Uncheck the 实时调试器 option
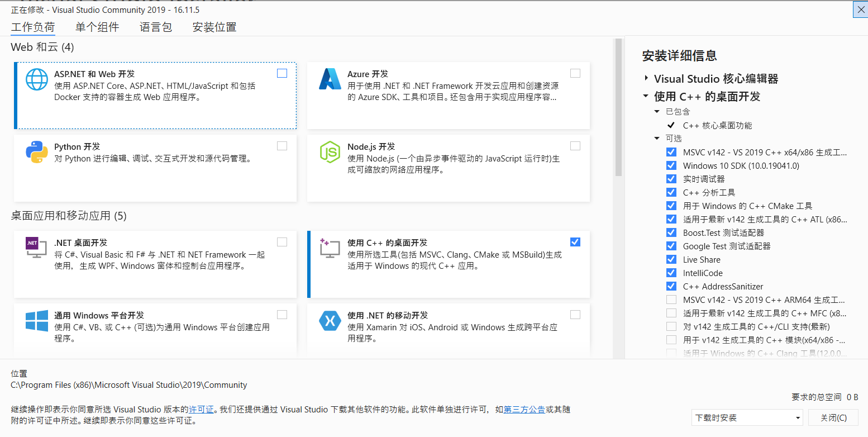Image resolution: width=868 pixels, height=437 pixels. (671, 179)
